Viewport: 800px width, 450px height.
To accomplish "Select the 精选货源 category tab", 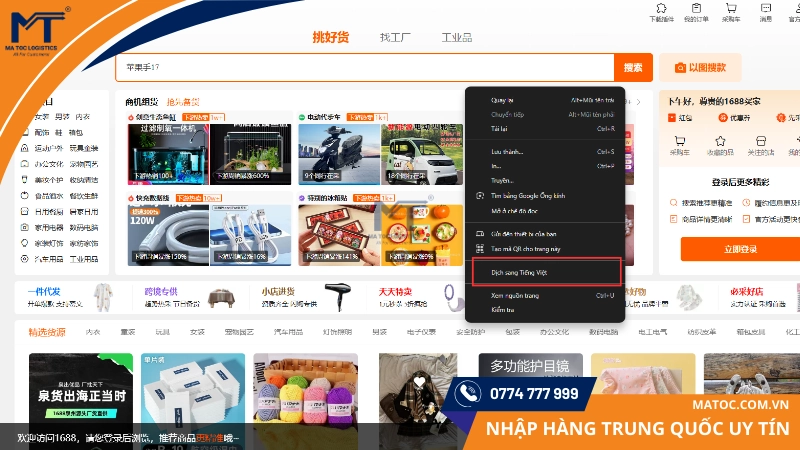I will [x=47, y=332].
